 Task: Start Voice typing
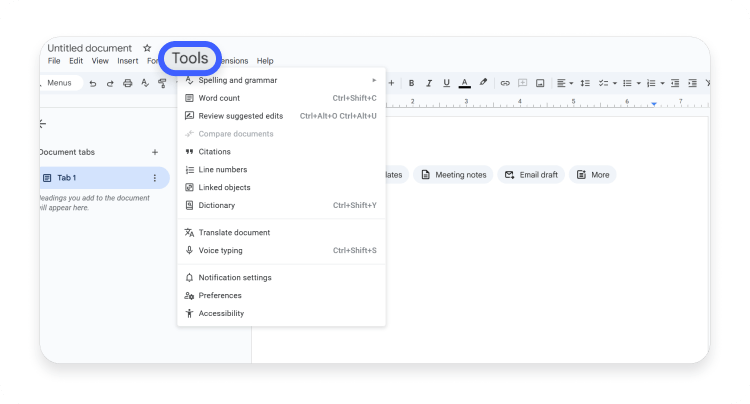tap(281, 250)
